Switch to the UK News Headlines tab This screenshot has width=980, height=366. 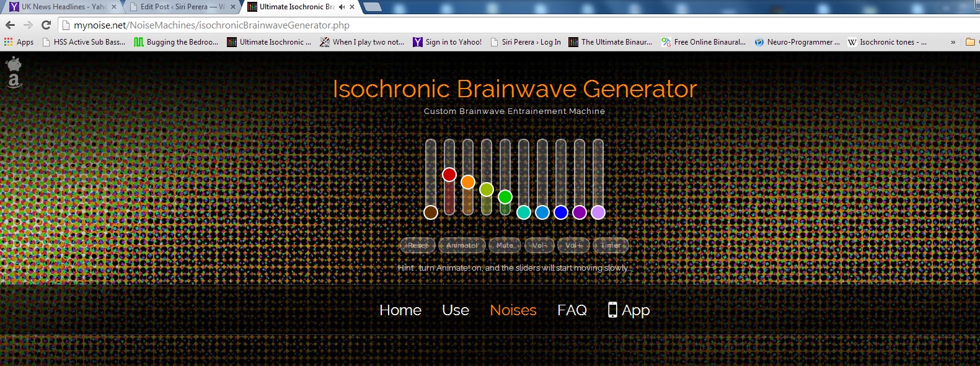(62, 7)
